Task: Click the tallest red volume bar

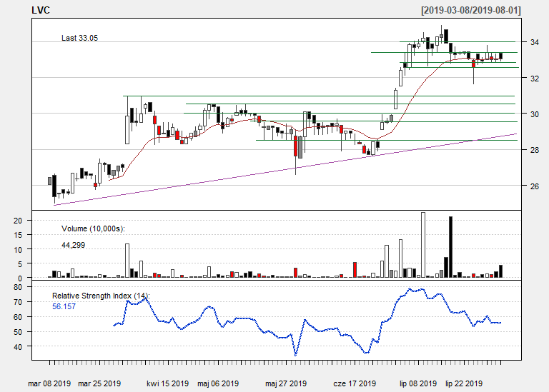Action: (x=355, y=270)
